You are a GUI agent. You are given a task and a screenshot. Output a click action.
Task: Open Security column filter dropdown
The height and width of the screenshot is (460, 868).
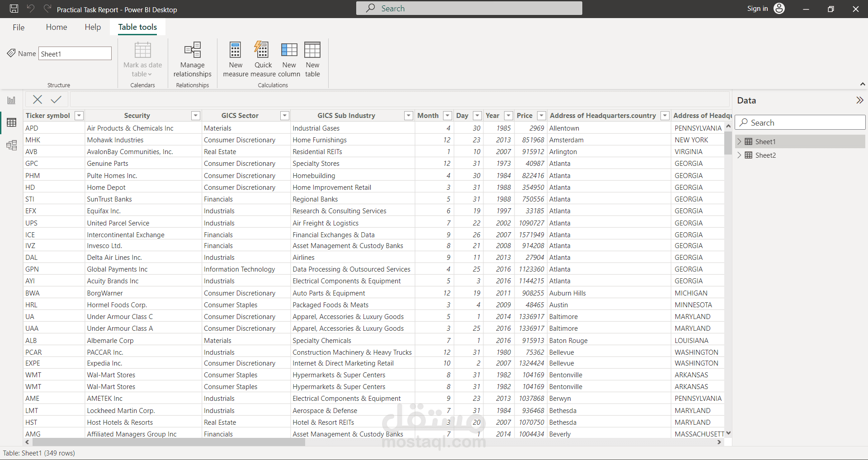(196, 116)
